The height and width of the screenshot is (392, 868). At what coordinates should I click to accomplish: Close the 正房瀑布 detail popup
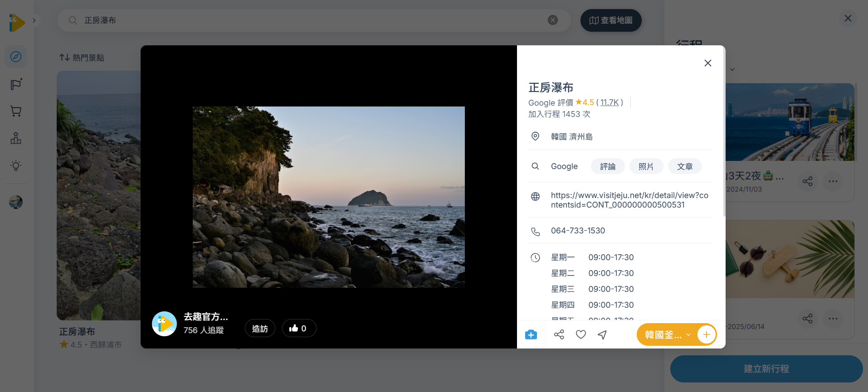(x=707, y=63)
